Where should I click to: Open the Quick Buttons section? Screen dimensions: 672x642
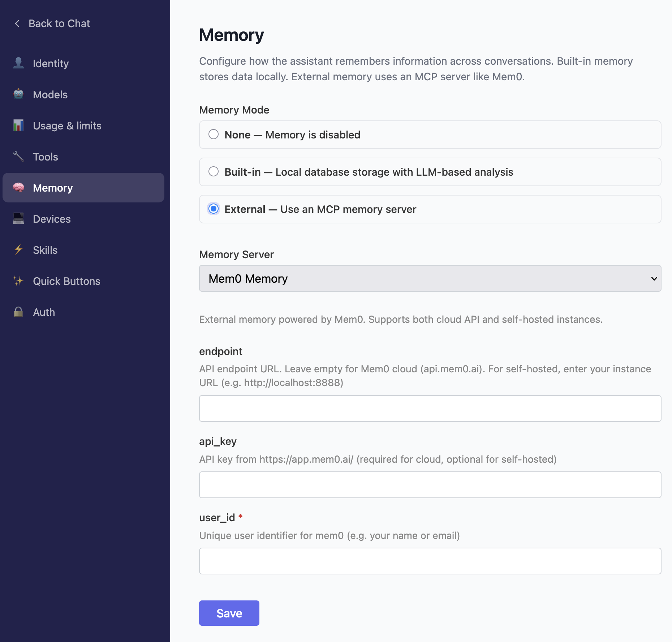(83, 281)
